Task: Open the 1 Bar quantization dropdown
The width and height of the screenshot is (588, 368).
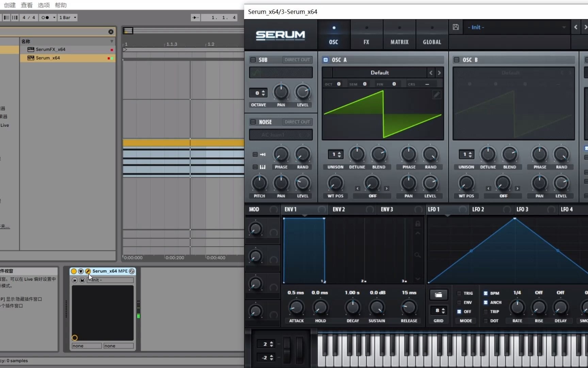Action: (x=68, y=17)
